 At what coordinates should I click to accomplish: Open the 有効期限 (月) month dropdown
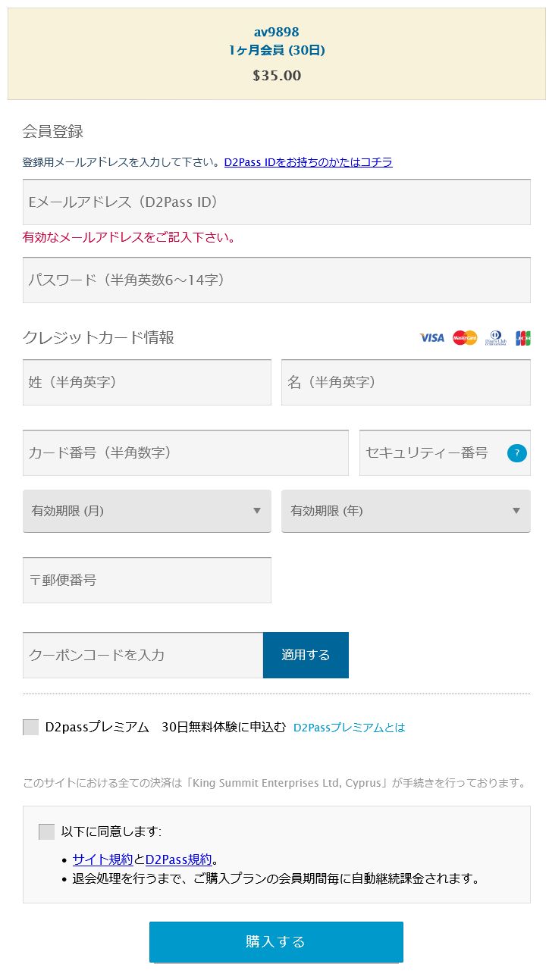(x=147, y=511)
